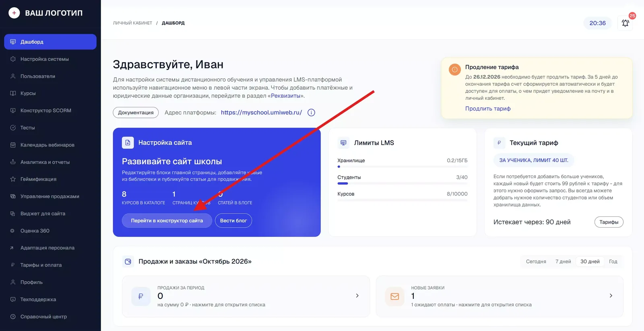Click the 20:36 time badge
Image resolution: width=644 pixels, height=331 pixels.
tap(597, 23)
